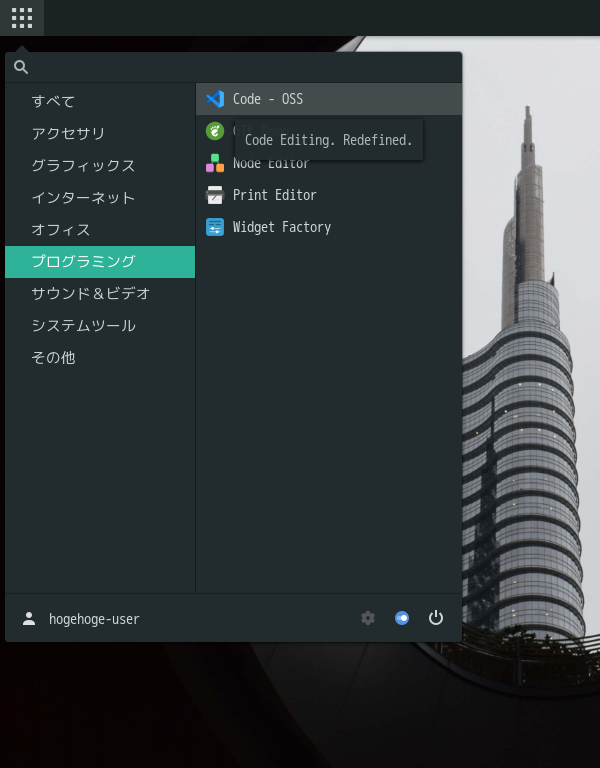The image size is (600, 768).
Task: Open the Code - OSS icon
Action: (215, 99)
